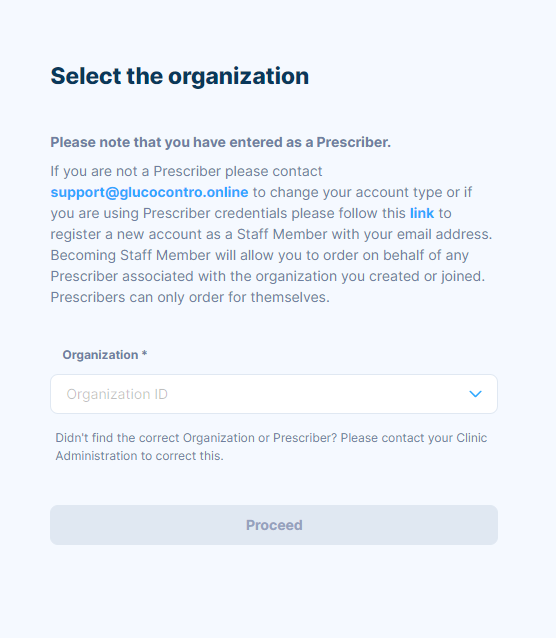Screen dimensions: 556x638
Task: Click the "Administration to correct this" helper line
Action: pos(140,456)
